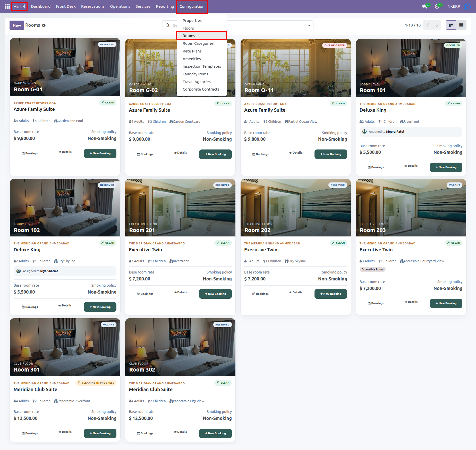The height and width of the screenshot is (450, 476).
Task: Select Rooms in Configuration menu
Action: pyautogui.click(x=202, y=36)
